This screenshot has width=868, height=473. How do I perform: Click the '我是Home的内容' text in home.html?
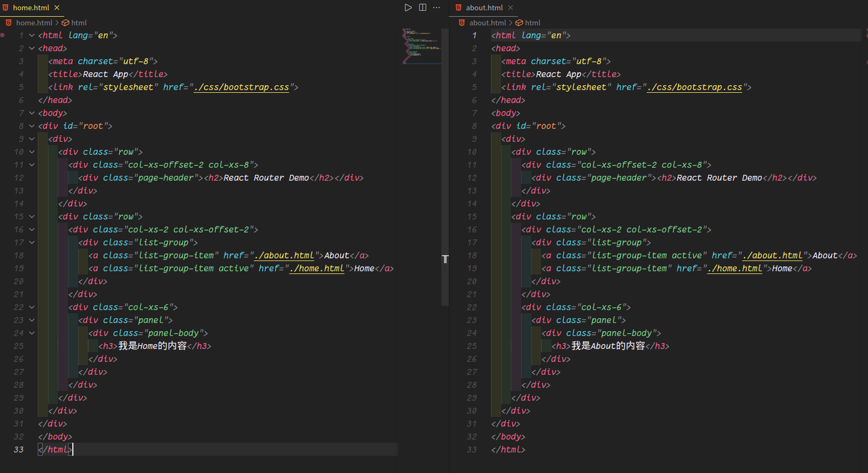coord(153,346)
